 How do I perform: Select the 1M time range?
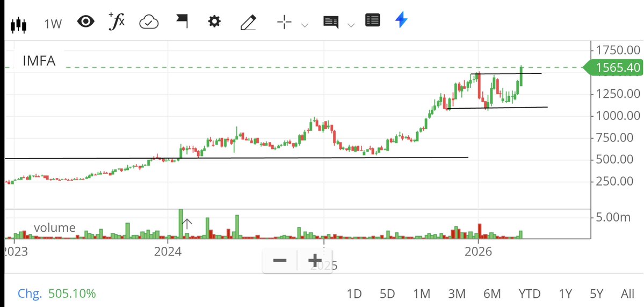422,294
